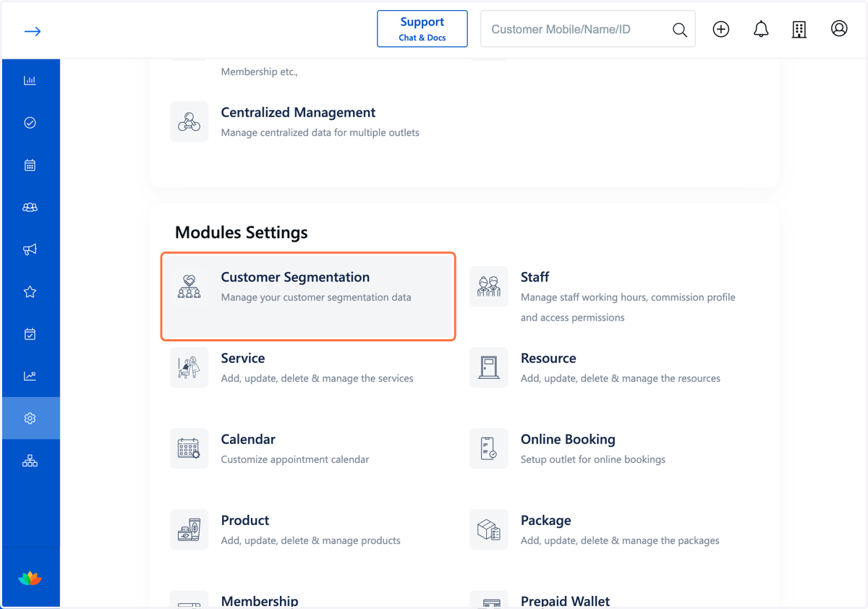Open the calendar-check sidebar icon
The width and height of the screenshot is (868, 609).
(30, 334)
